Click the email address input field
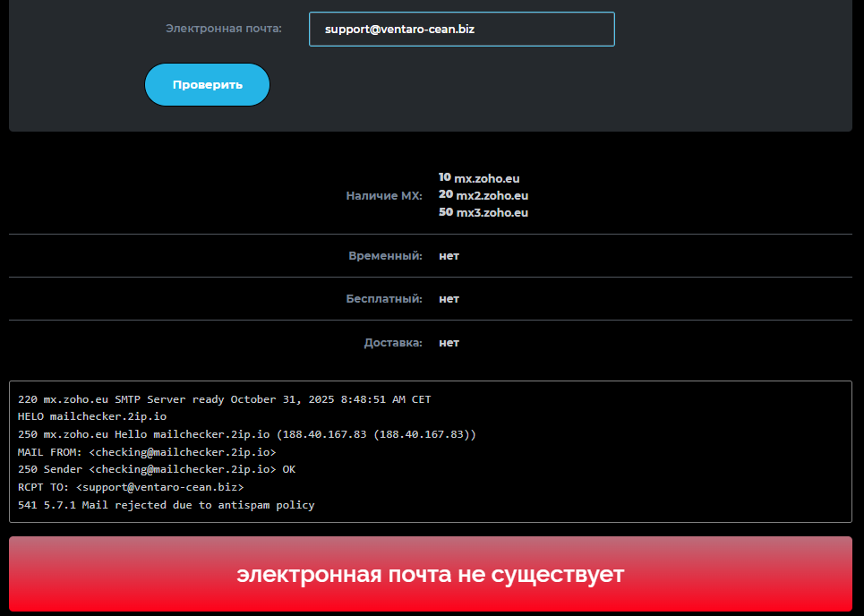Viewport: 864px width, 616px height. (x=461, y=29)
